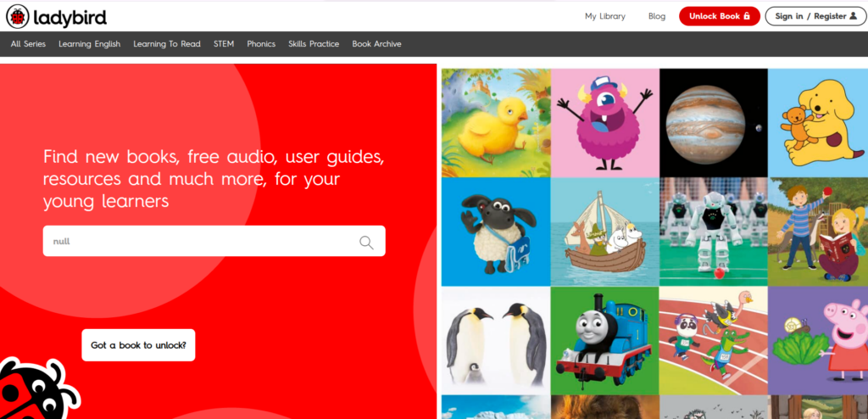Open the purple one-eyed monster thumbnail
Viewport: 868px width, 419px height.
(605, 122)
